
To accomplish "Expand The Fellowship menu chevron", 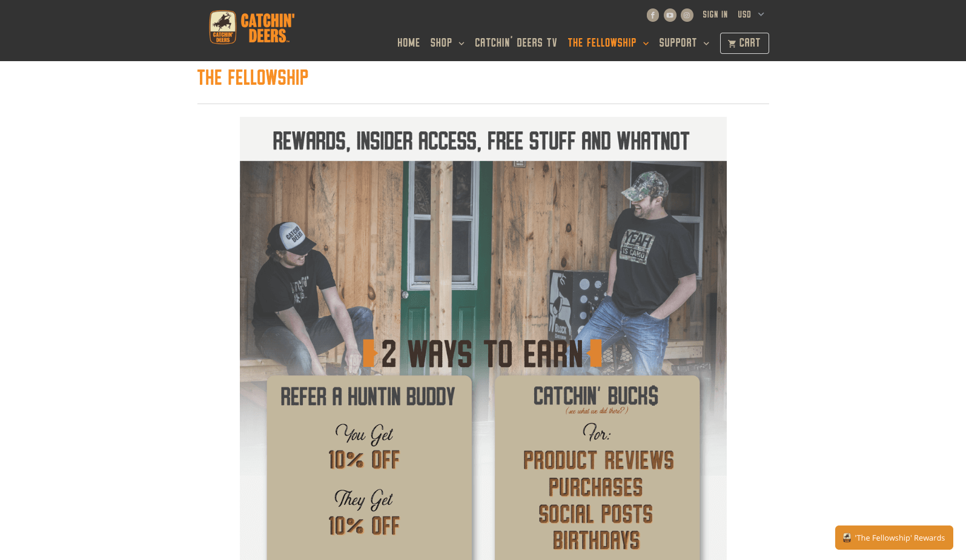I will click(646, 44).
